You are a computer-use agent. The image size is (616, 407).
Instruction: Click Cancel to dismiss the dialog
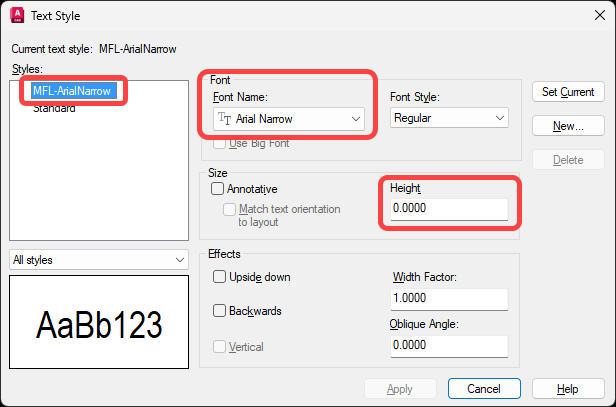point(484,388)
